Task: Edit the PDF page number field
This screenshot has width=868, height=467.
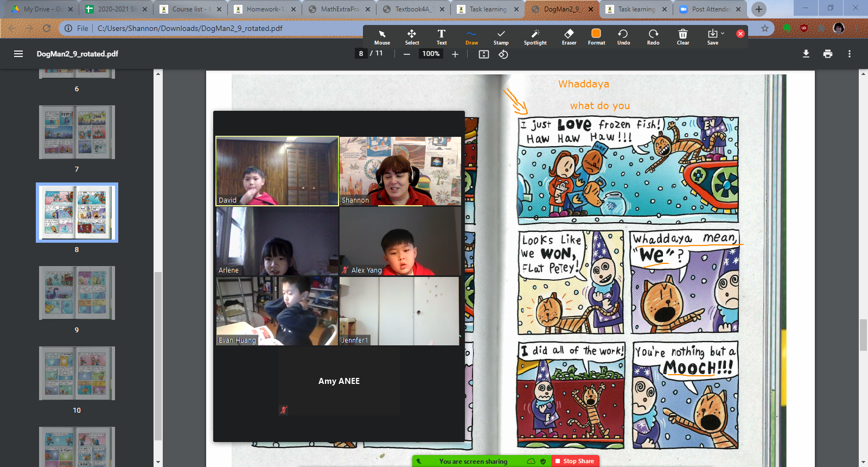Action: click(x=361, y=53)
